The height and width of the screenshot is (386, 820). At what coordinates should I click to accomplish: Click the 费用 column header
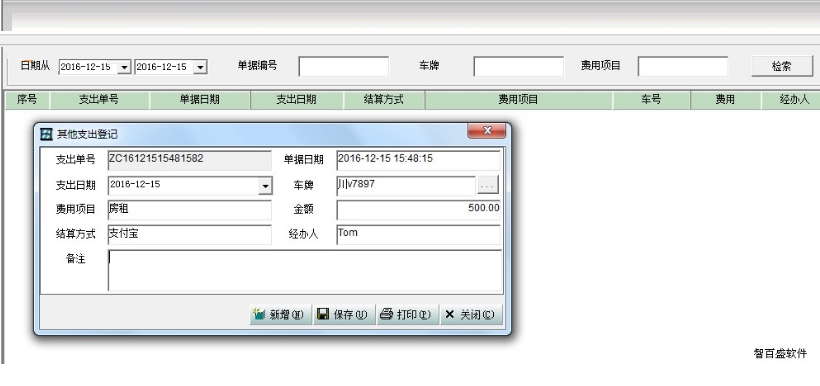(726, 100)
